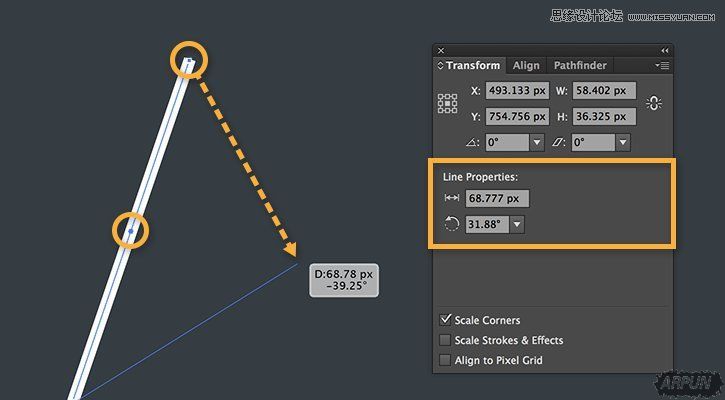Switch to the Pathfinder tab
Image resolution: width=725 pixels, height=400 pixels.
[580, 66]
